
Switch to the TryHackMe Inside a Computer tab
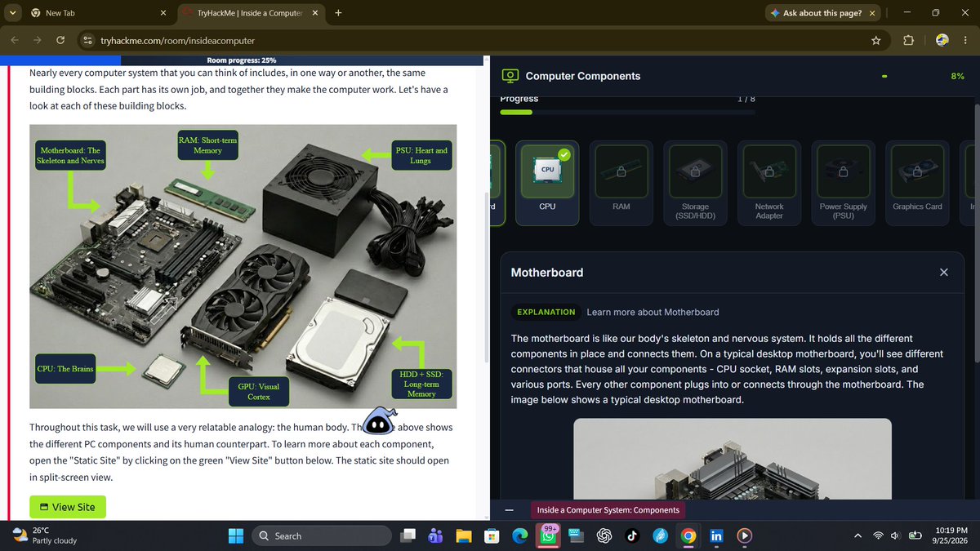pos(249,13)
